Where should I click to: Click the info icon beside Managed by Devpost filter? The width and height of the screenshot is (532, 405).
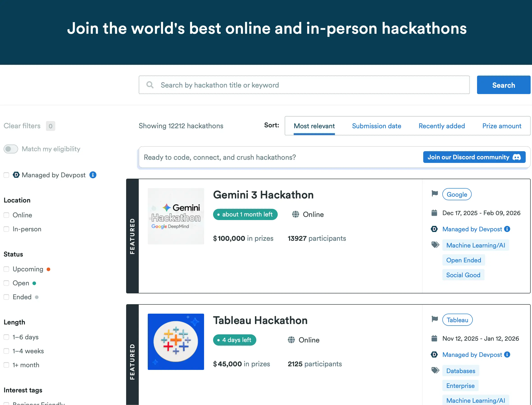pos(93,175)
